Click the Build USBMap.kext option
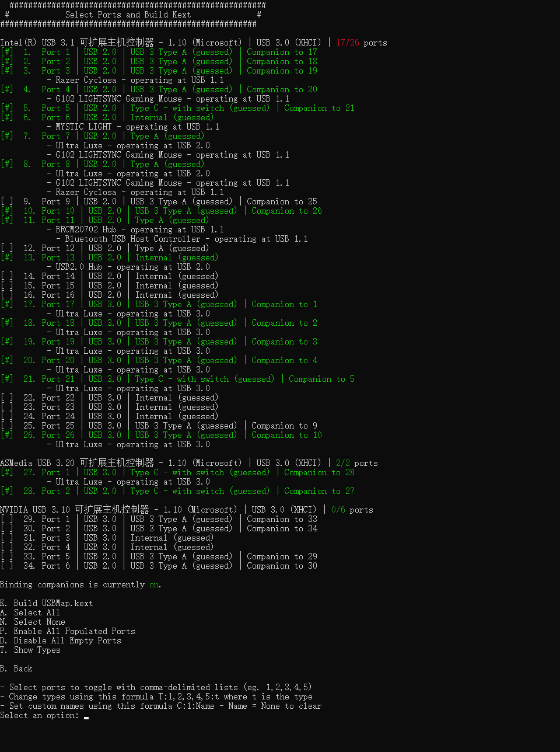The width and height of the screenshot is (560, 752). tap(47, 603)
